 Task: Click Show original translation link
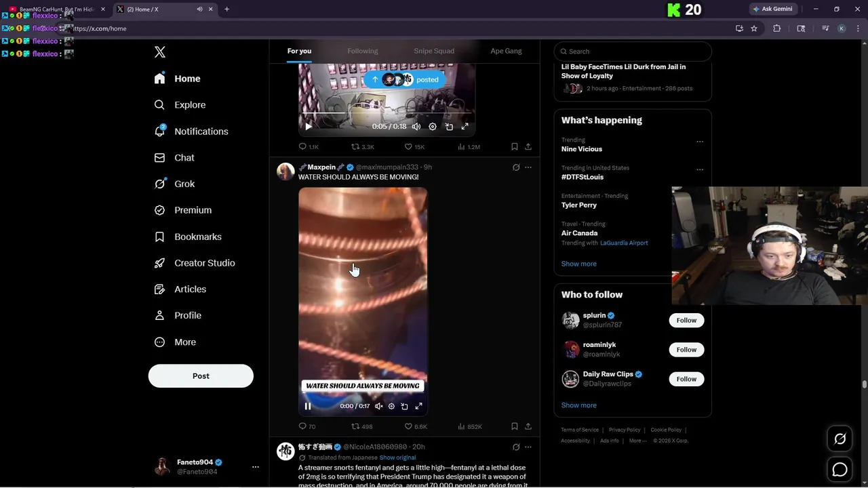tap(397, 457)
